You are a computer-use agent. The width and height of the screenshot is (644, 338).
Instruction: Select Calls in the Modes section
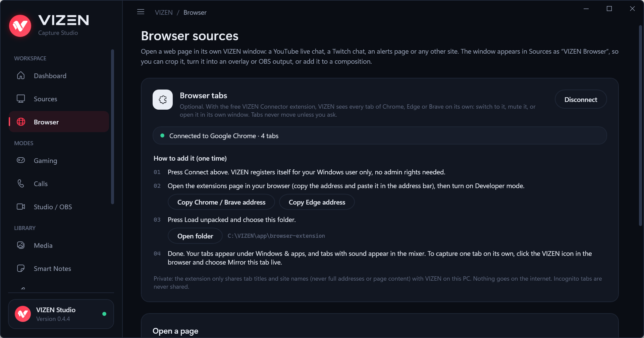(59, 183)
